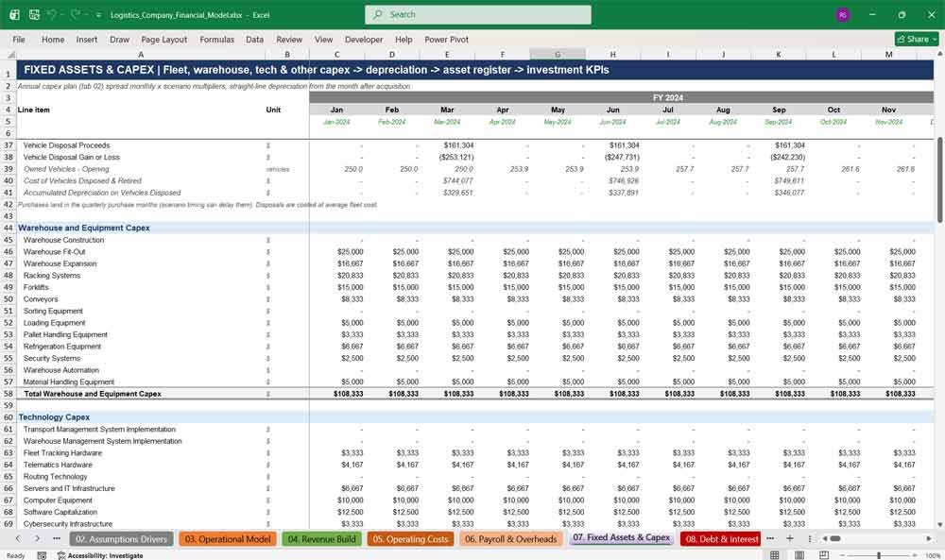This screenshot has height=560, width=945.
Task: Click the Save icon in quick access toolbar
Action: coord(34,14)
